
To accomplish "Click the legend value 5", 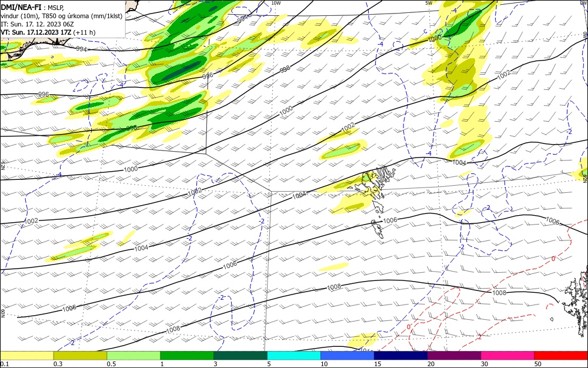I will [x=269, y=364].
